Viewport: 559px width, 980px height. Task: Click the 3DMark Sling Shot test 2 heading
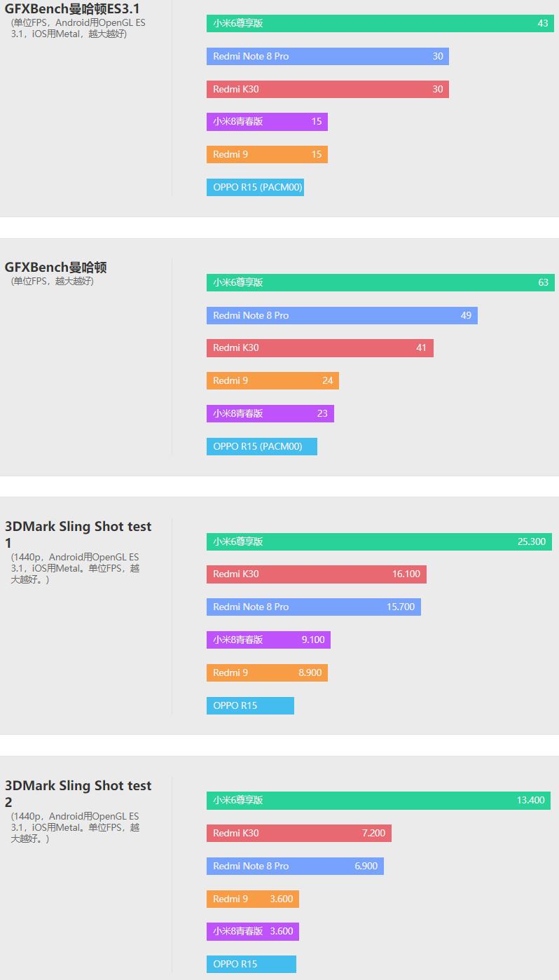78,794
